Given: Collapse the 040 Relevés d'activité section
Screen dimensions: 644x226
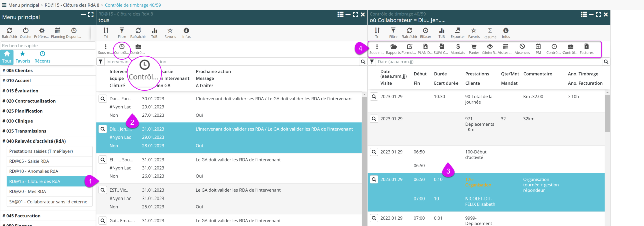Looking at the screenshot, I should [34, 141].
